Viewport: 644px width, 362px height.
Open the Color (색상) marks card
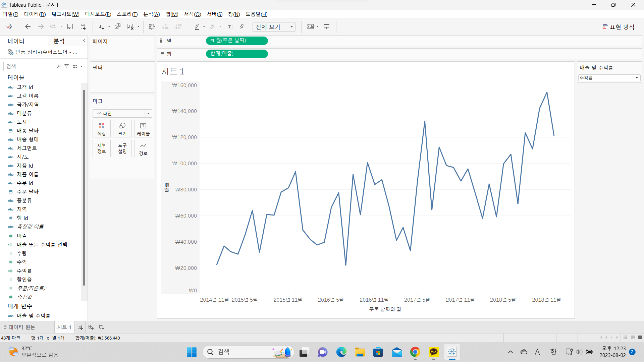pos(102,129)
